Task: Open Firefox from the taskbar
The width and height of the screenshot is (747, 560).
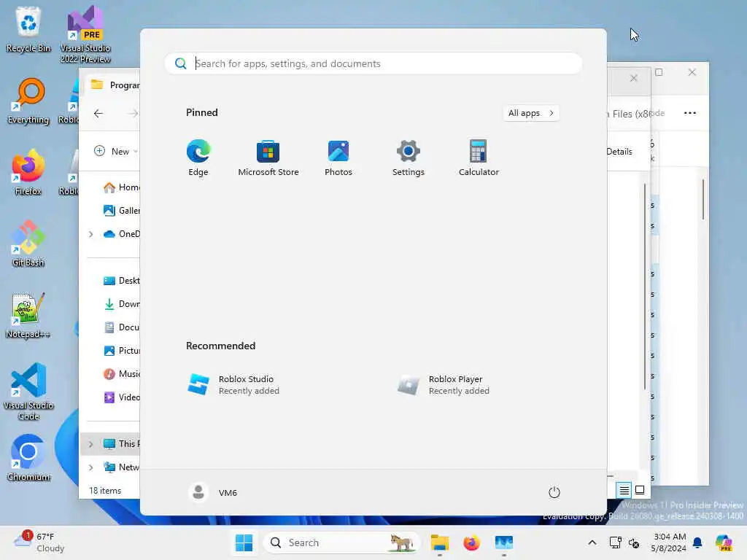Action: click(471, 542)
